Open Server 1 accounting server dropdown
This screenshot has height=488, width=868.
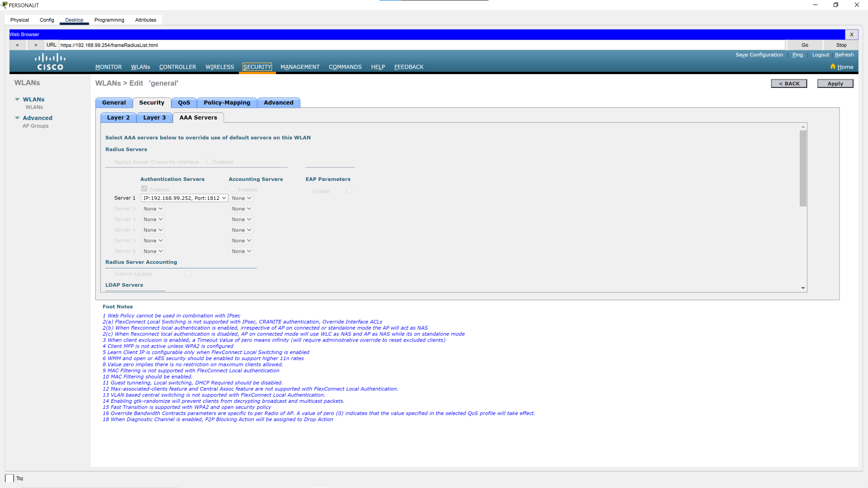point(241,198)
